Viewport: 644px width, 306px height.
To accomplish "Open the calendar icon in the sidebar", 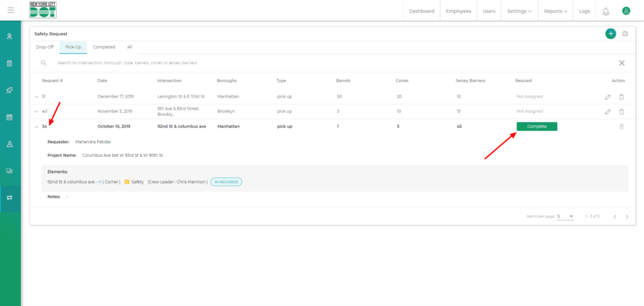I will (x=10, y=117).
